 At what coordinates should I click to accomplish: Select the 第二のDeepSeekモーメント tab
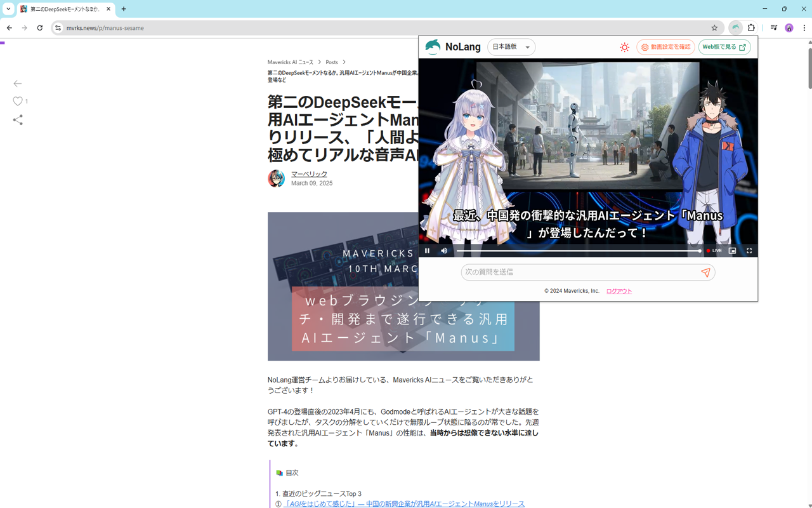pos(66,9)
